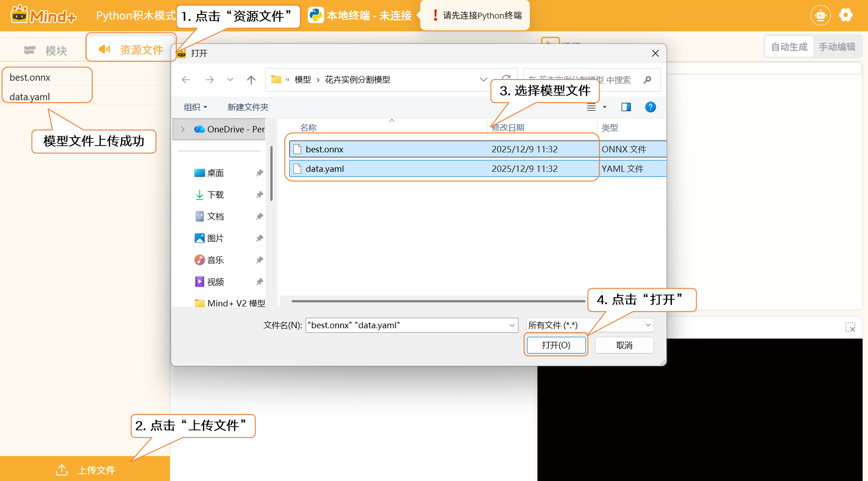Image resolution: width=868 pixels, height=481 pixels.
Task: Click the 打开(O) button
Action: tap(556, 345)
